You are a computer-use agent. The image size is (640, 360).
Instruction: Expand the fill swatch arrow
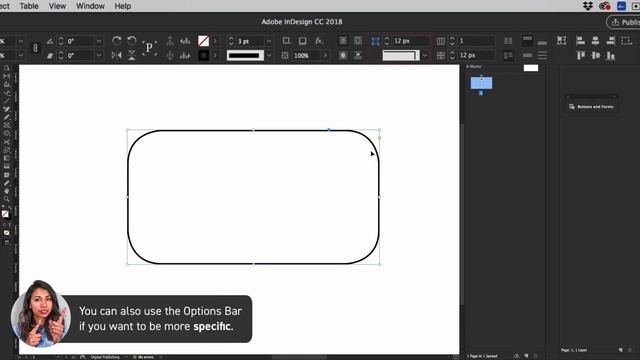215,41
